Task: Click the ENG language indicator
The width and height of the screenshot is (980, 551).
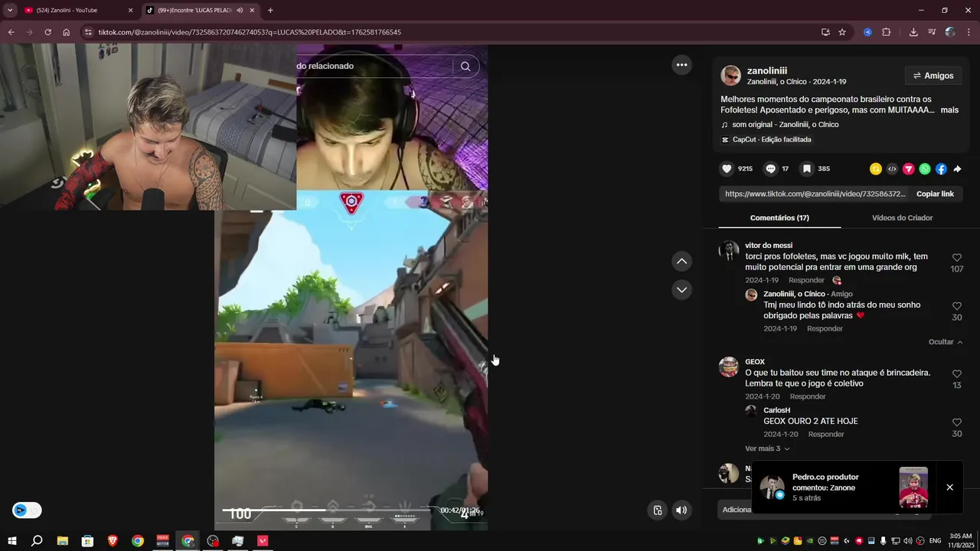Action: point(935,541)
